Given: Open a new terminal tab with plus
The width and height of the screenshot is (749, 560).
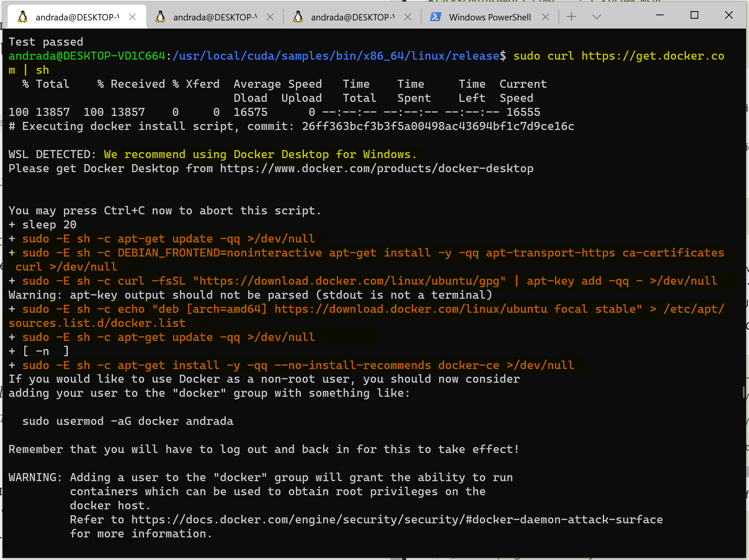Looking at the screenshot, I should click(x=572, y=17).
